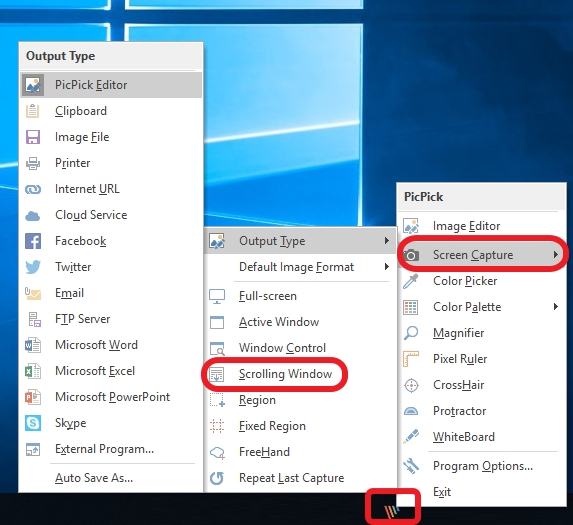Select External Program... output entry

tap(111, 449)
